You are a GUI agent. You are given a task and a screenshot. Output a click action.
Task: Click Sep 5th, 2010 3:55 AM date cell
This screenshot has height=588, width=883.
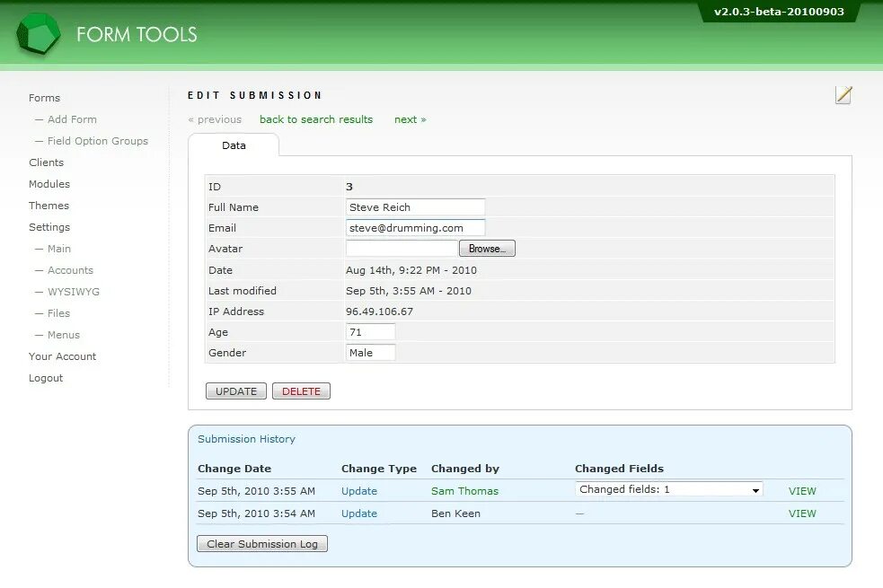pos(256,491)
